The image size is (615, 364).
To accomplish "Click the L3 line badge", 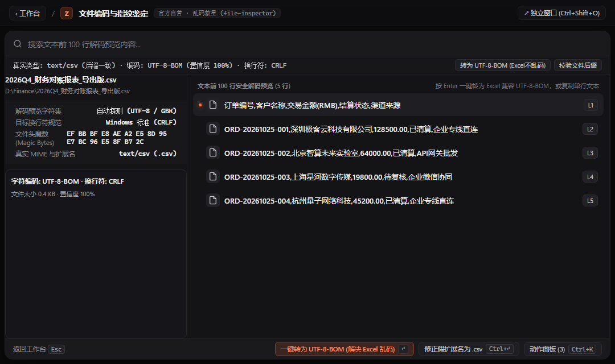I will (591, 153).
